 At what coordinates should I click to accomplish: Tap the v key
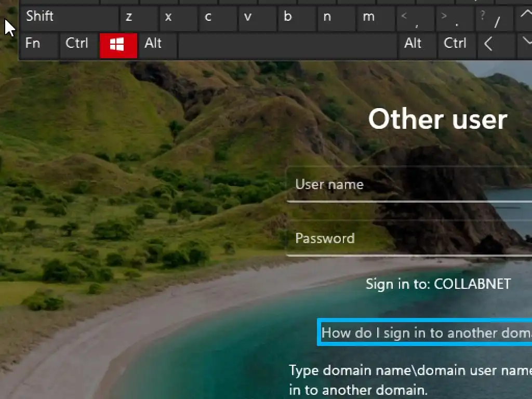pyautogui.click(x=258, y=19)
